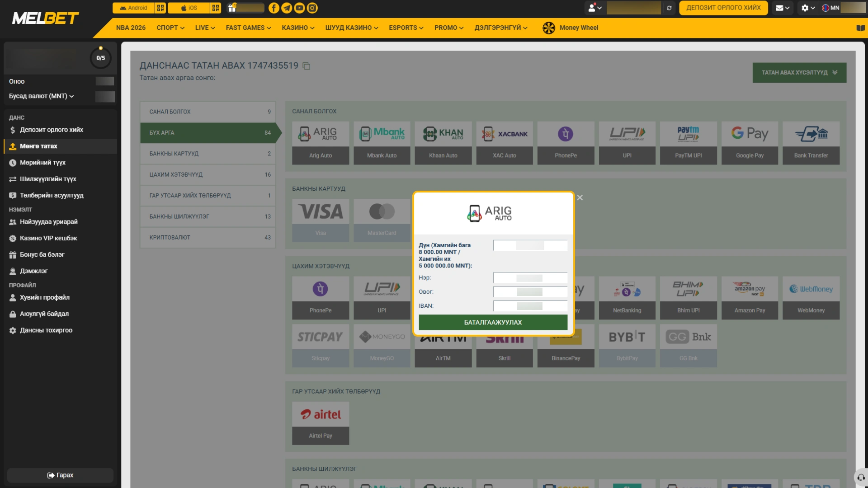Choose PhonePe under Санал болгох
The image size is (868, 488).
tap(566, 143)
